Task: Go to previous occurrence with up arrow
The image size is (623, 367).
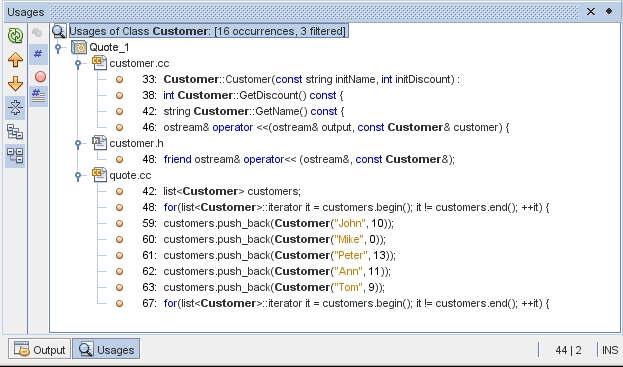Action: click(x=15, y=60)
